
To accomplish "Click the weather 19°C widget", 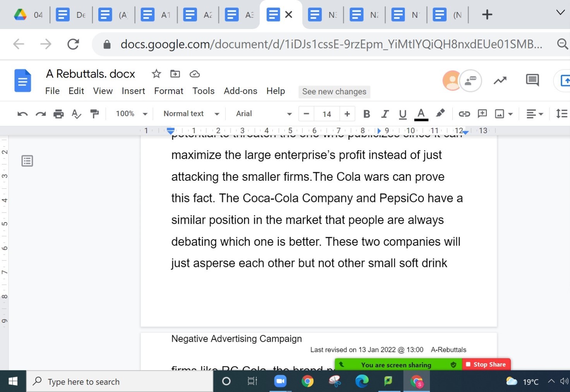I will [x=522, y=382].
